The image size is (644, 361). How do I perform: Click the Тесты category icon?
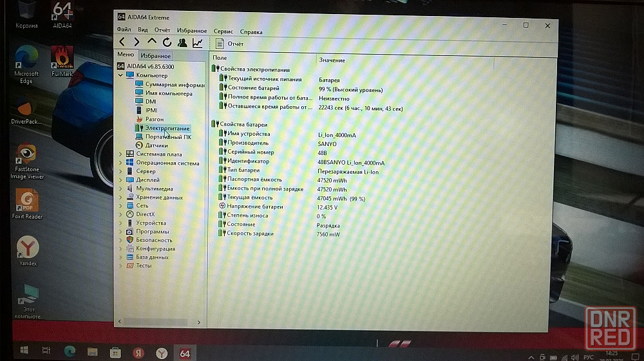pos(130,265)
